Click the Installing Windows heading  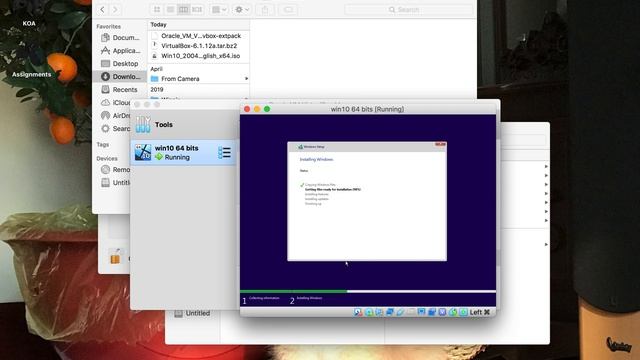(x=316, y=160)
